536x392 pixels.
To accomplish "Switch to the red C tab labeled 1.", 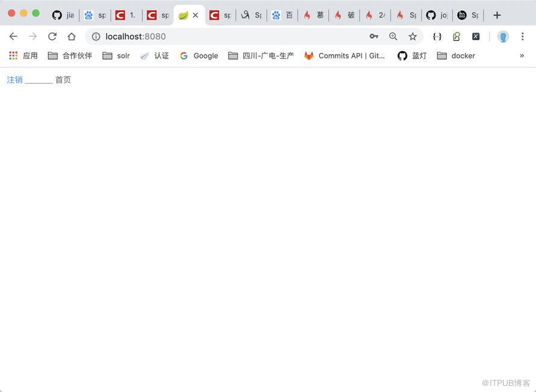I will tap(126, 15).
